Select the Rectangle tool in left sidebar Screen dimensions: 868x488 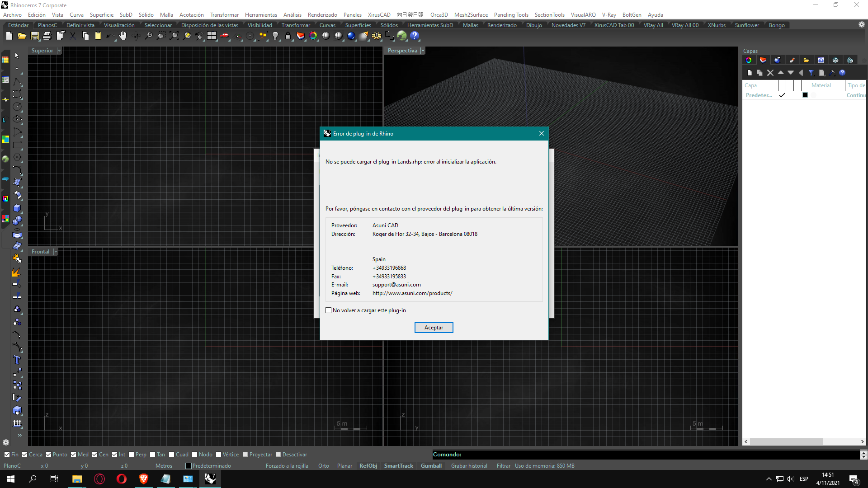tap(17, 145)
